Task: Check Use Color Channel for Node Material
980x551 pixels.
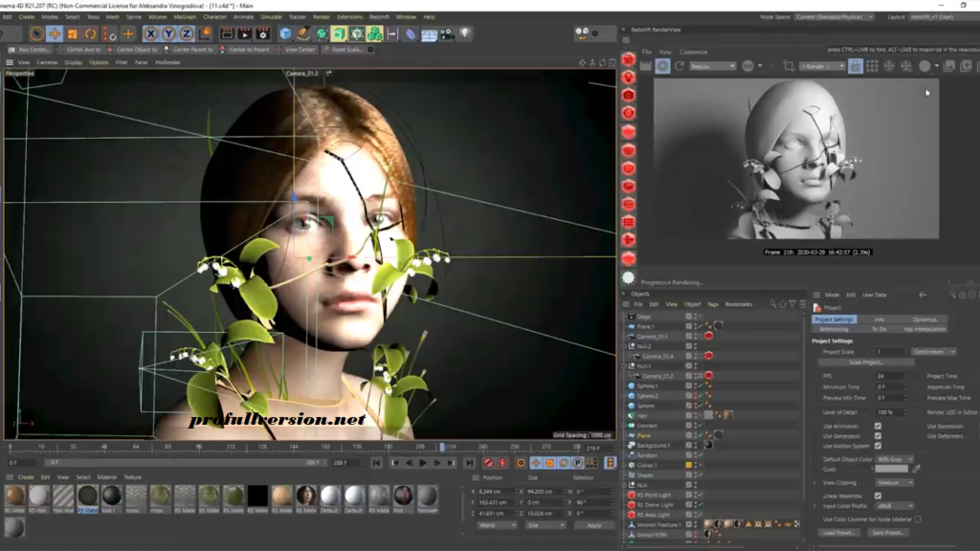Action: click(916, 517)
